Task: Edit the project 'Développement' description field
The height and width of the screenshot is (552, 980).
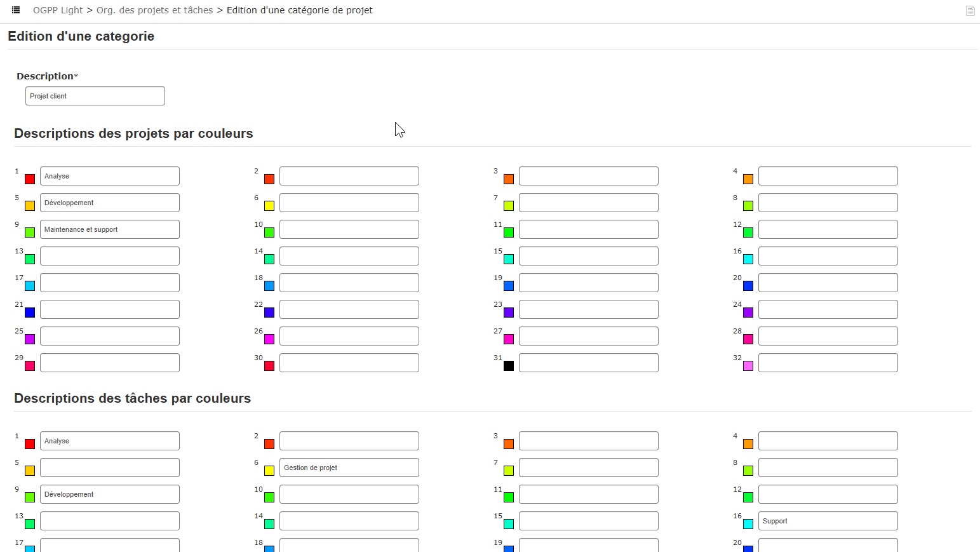Action: [x=110, y=203]
